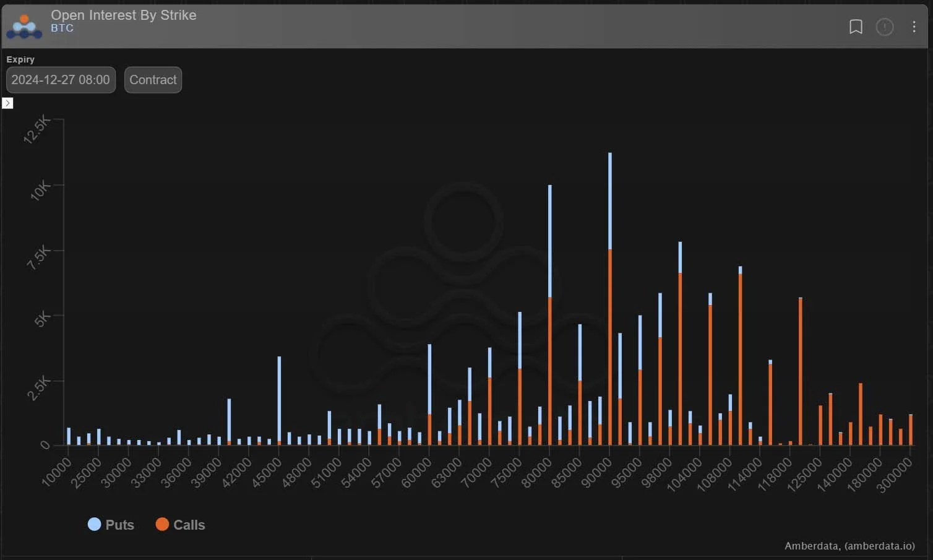Click the 45000 strike axis label

point(267,473)
